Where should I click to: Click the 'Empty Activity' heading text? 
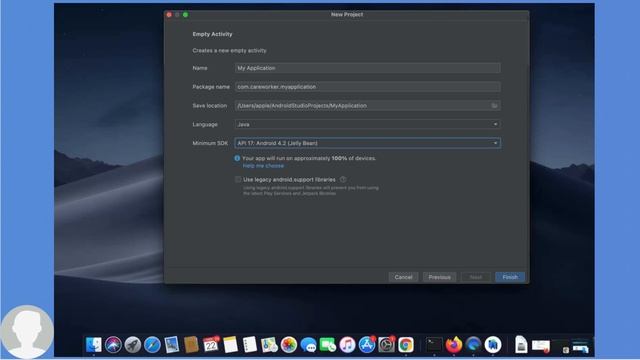point(212,34)
